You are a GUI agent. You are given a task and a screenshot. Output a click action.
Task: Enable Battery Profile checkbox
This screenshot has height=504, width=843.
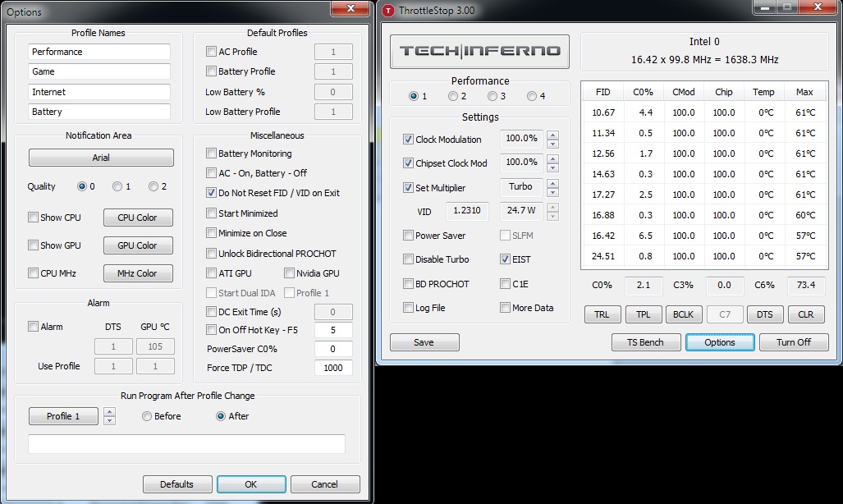(x=211, y=71)
